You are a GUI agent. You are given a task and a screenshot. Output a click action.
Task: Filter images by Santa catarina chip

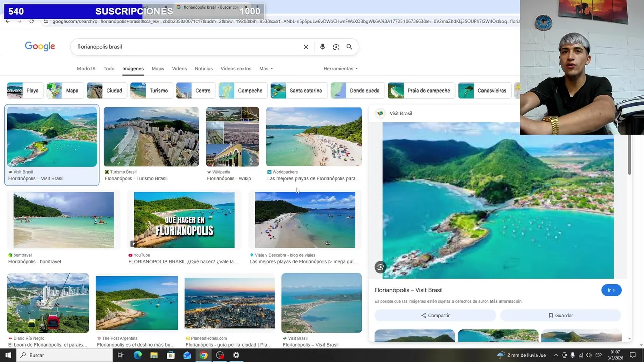[298, 90]
